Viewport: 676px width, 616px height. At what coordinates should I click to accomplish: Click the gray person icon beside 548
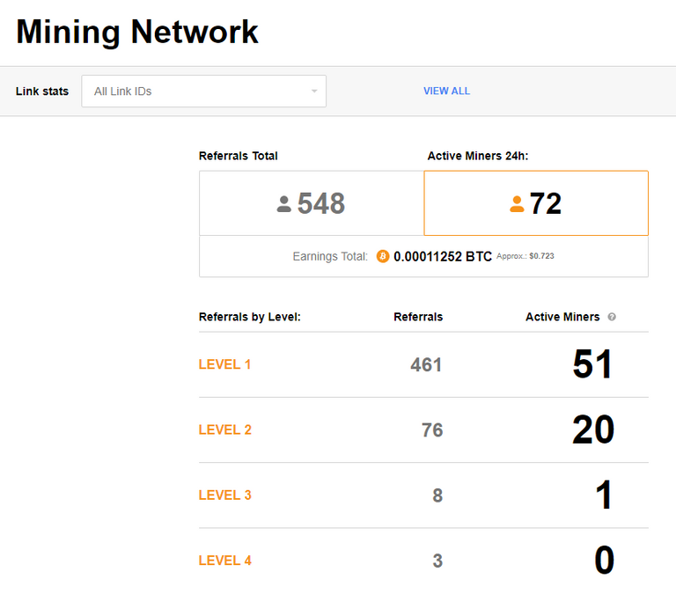[x=283, y=204]
